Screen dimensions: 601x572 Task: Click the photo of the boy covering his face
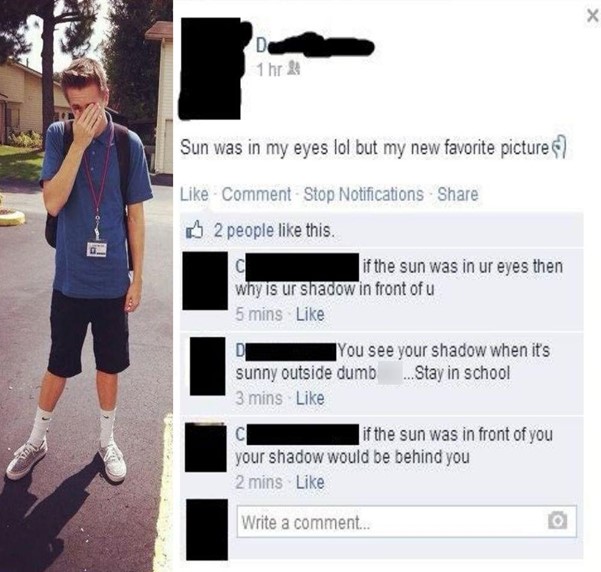86,286
